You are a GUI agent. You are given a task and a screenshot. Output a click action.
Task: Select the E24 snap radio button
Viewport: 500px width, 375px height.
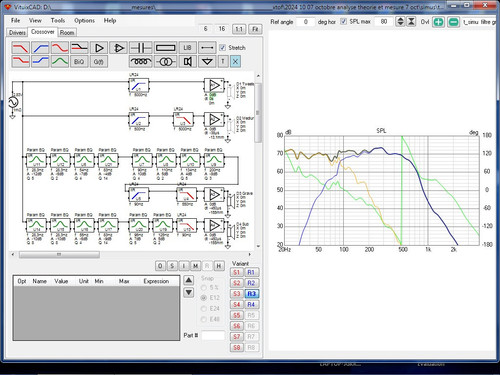[x=204, y=309]
